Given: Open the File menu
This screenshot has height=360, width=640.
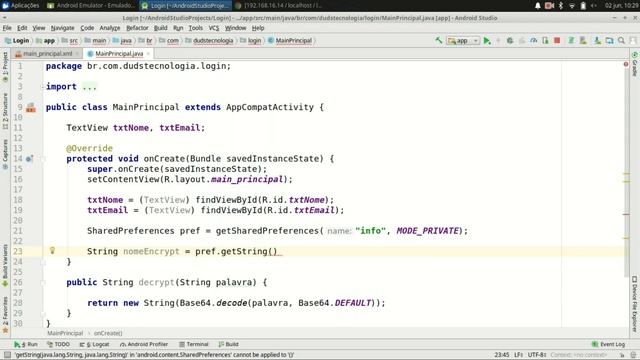Looking at the screenshot, I should [x=7, y=28].
